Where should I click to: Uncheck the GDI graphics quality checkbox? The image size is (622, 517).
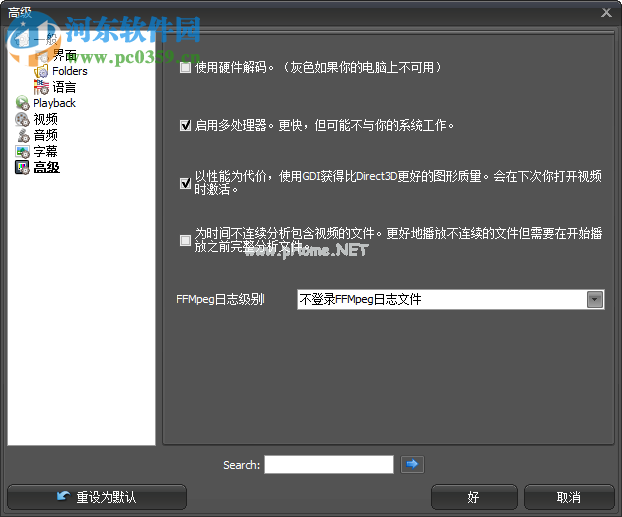pyautogui.click(x=185, y=183)
